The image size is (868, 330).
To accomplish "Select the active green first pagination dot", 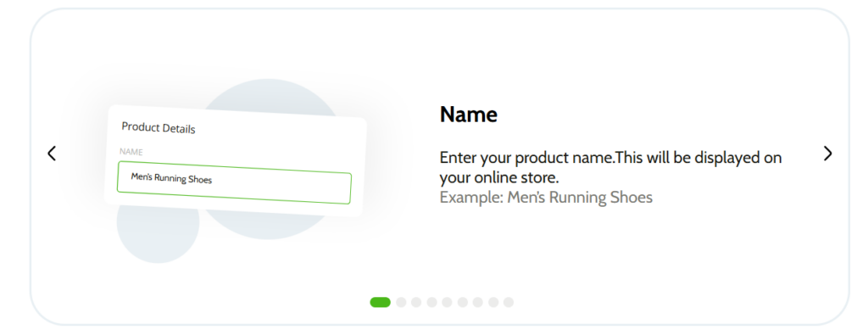I will coord(381,302).
